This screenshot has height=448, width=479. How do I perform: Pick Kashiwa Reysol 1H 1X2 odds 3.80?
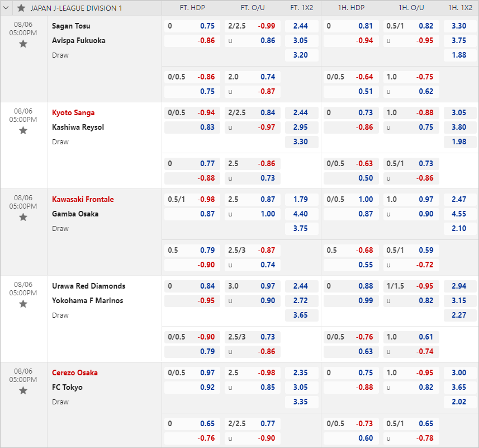click(x=460, y=128)
